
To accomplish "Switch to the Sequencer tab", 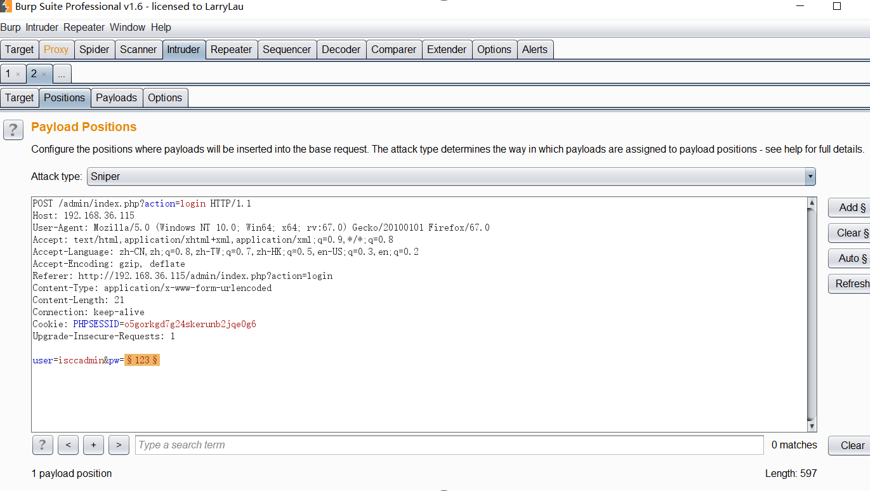I will click(x=287, y=49).
